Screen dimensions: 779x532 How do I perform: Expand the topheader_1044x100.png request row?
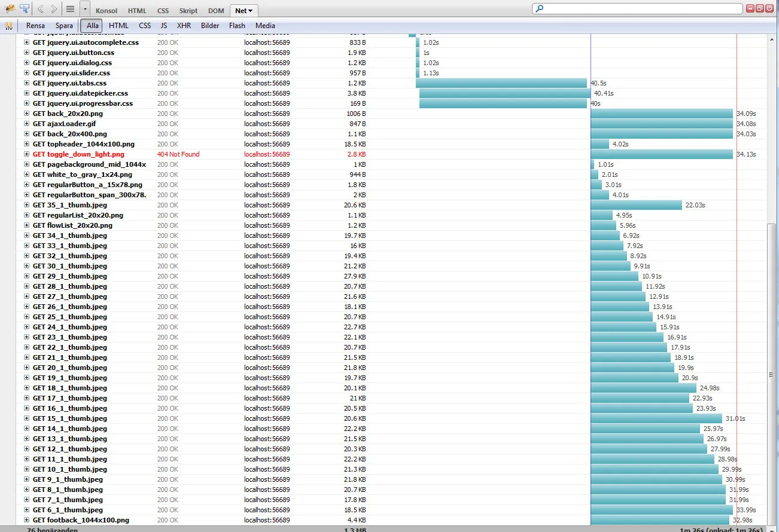[26, 144]
